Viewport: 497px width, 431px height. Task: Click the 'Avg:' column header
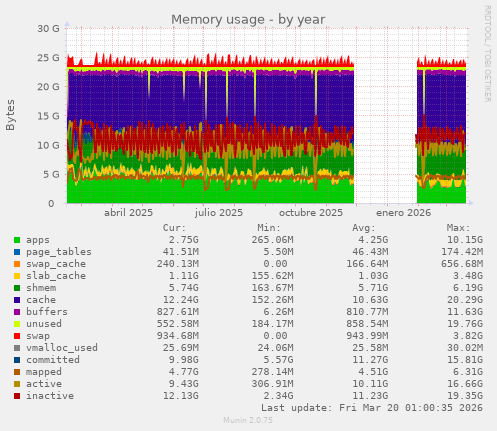click(x=364, y=228)
